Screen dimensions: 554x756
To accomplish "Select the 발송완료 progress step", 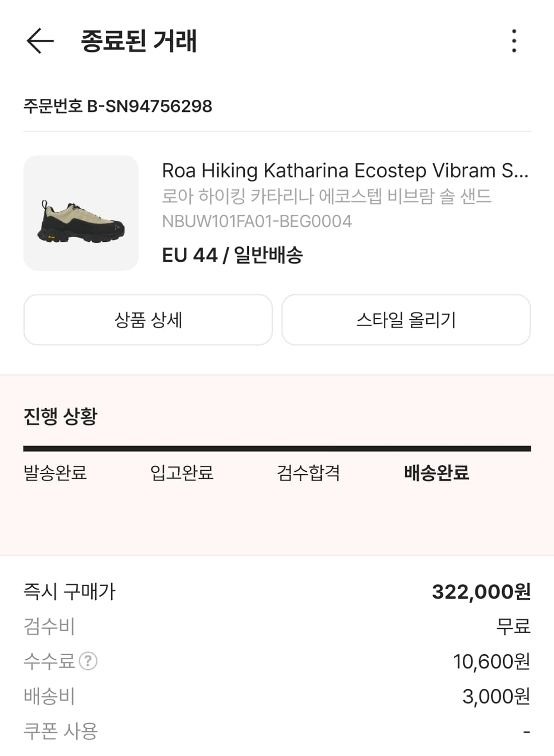I will [x=55, y=473].
